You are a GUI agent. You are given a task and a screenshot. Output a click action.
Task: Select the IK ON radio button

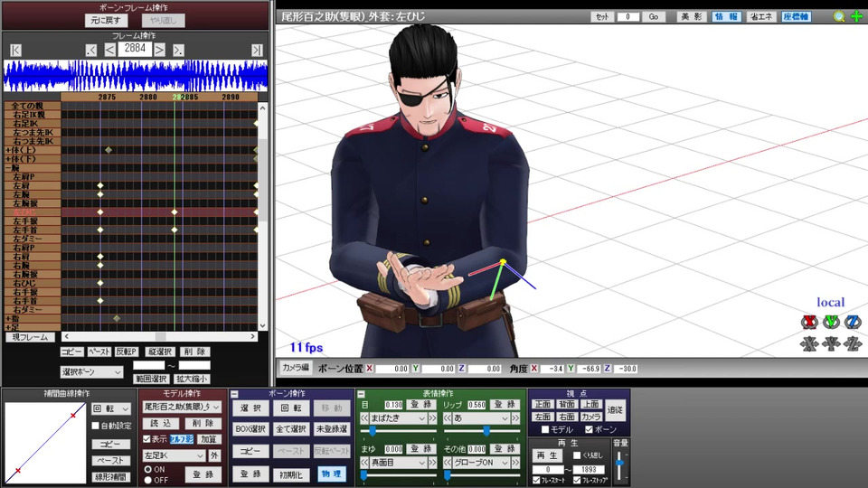[147, 469]
